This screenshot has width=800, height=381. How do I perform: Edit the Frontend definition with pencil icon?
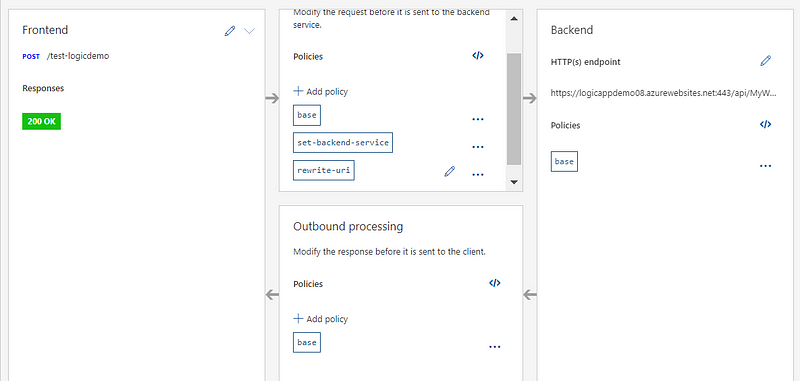(x=230, y=31)
